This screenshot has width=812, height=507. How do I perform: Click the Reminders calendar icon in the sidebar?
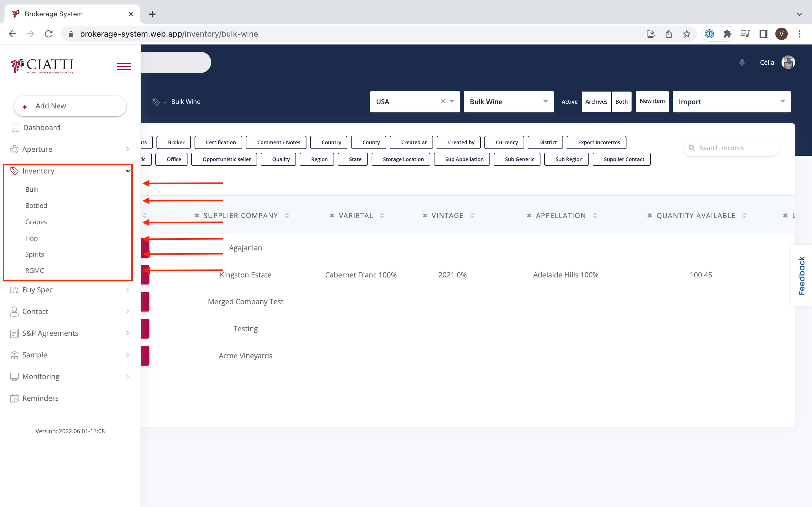[x=14, y=398]
